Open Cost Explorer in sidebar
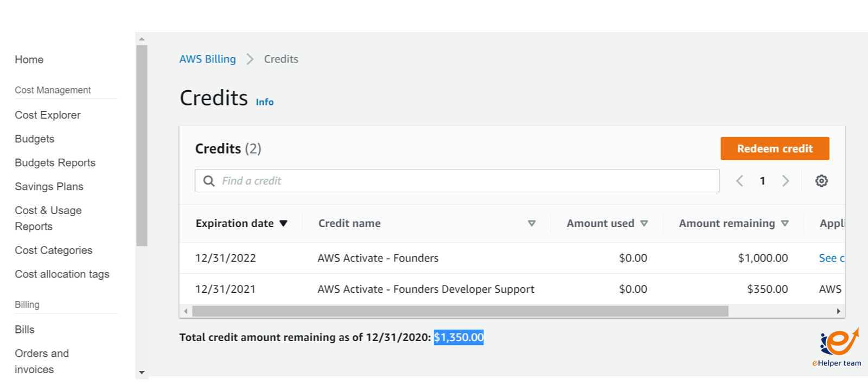Image resolution: width=868 pixels, height=384 pixels. point(48,115)
